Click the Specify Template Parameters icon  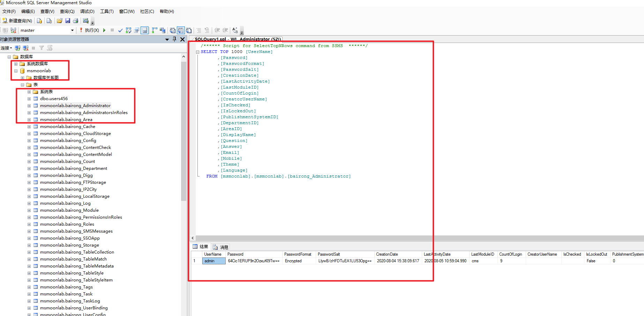(x=235, y=30)
